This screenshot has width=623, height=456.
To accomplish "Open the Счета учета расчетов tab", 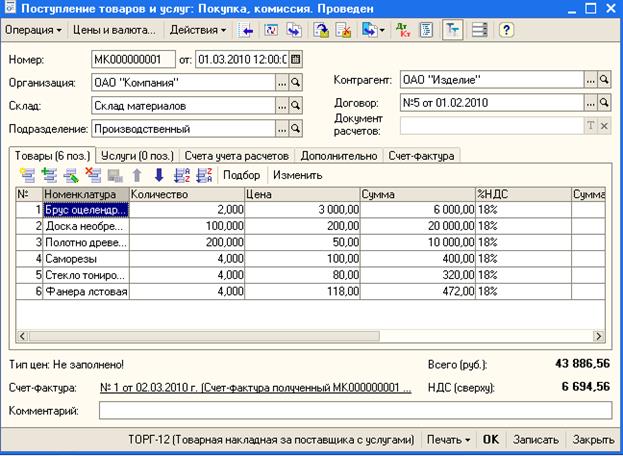I will tap(238, 155).
